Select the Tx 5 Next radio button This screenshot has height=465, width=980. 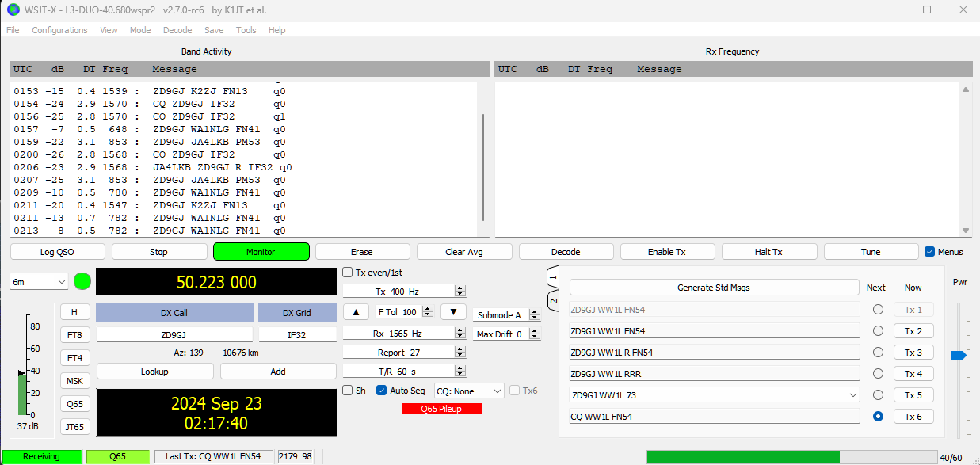pyautogui.click(x=878, y=394)
